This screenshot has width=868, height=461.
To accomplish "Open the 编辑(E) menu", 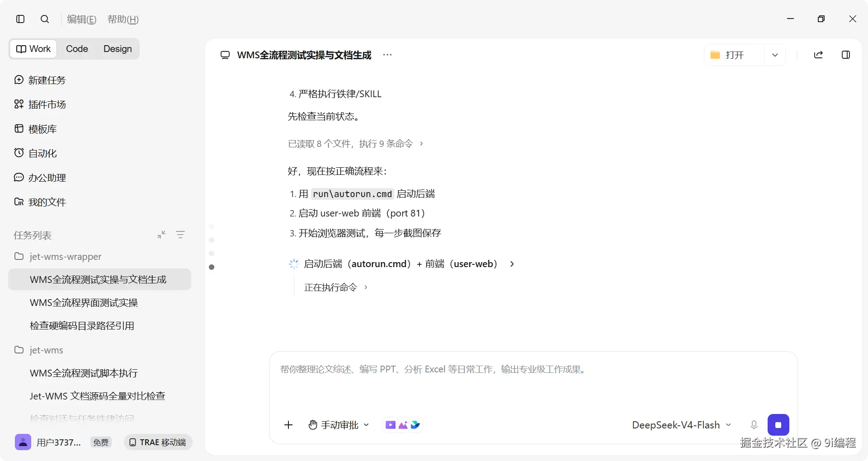I will [82, 19].
